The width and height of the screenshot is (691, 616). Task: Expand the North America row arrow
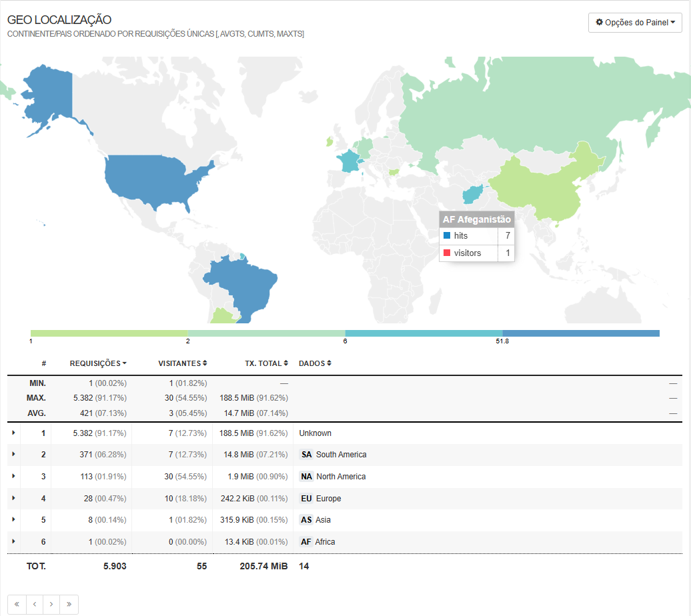click(14, 477)
